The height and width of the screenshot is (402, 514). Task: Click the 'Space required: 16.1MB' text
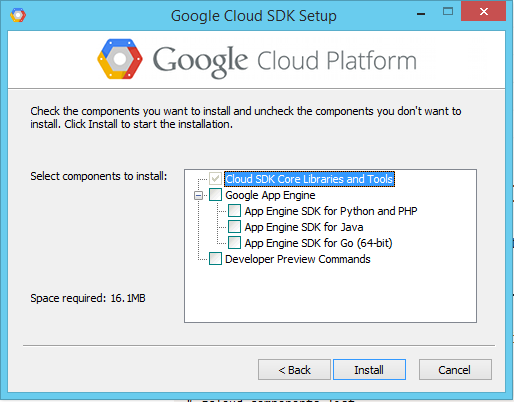point(88,298)
